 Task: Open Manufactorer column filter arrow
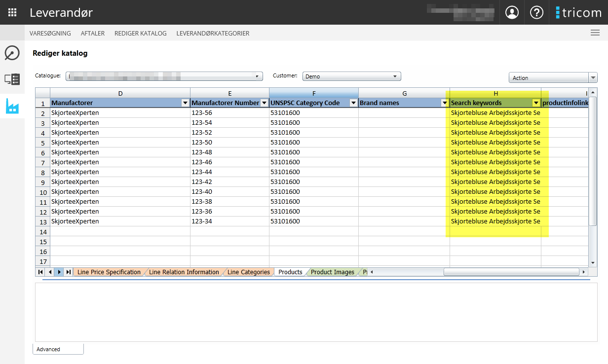point(185,103)
